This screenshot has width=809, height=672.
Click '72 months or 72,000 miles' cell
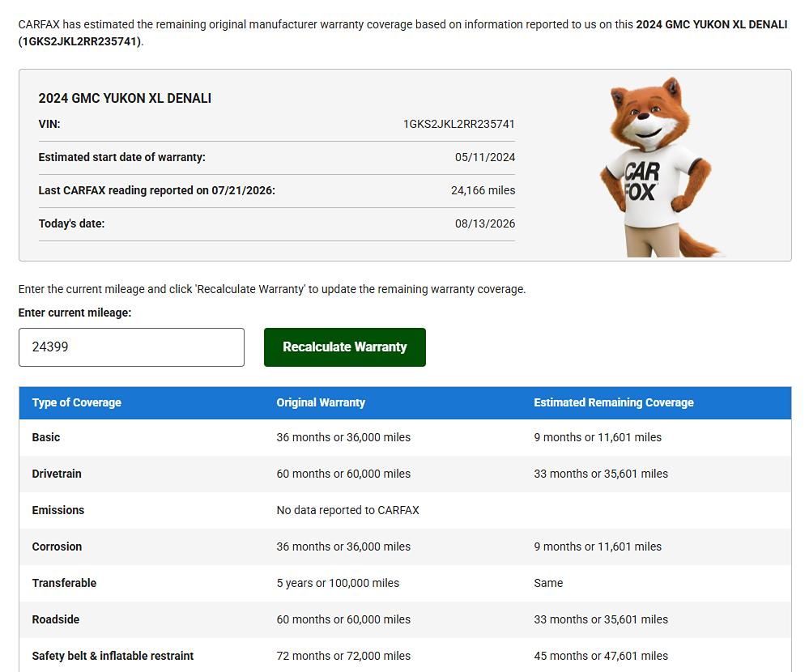pos(343,656)
